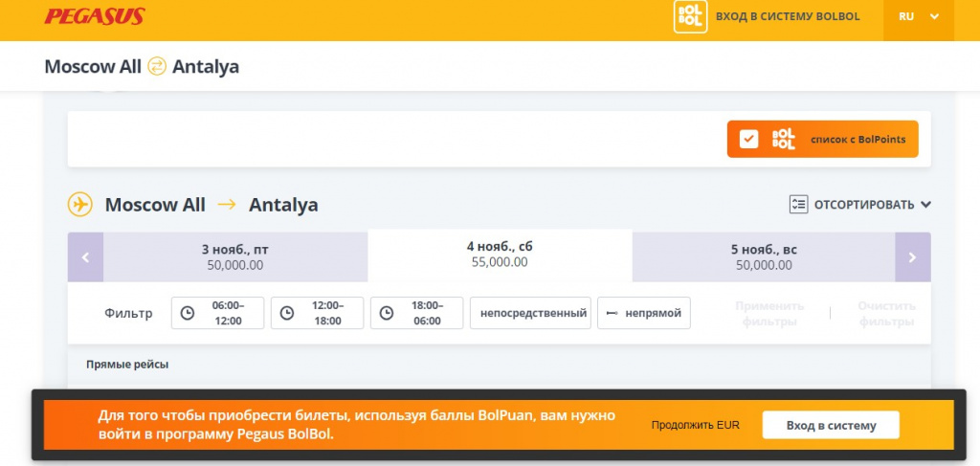Toggle the 12:00–18:00 time filter
Image resolution: width=980 pixels, height=466 pixels.
pyautogui.click(x=317, y=313)
